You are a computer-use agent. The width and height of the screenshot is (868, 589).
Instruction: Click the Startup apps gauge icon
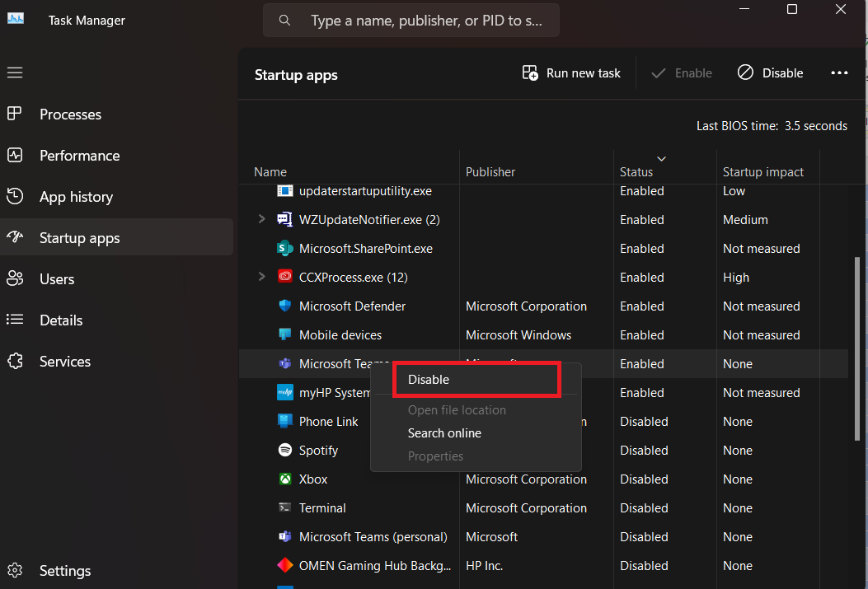point(15,237)
